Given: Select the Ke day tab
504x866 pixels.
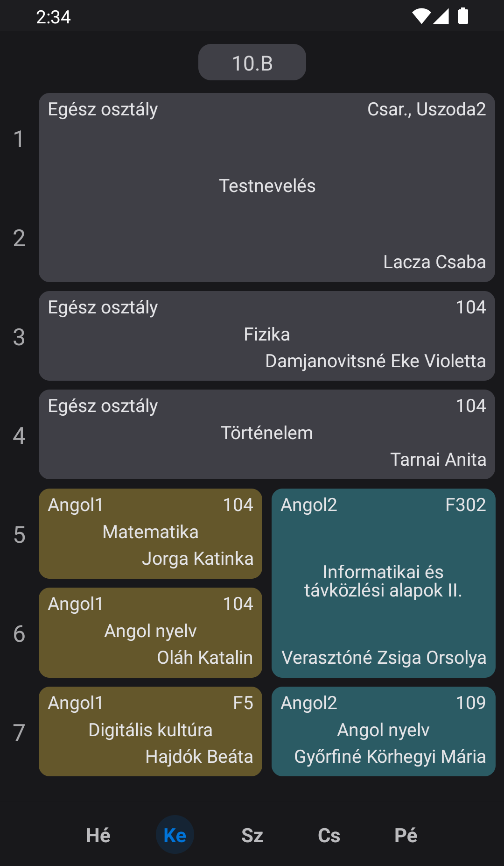Looking at the screenshot, I should pos(175,835).
